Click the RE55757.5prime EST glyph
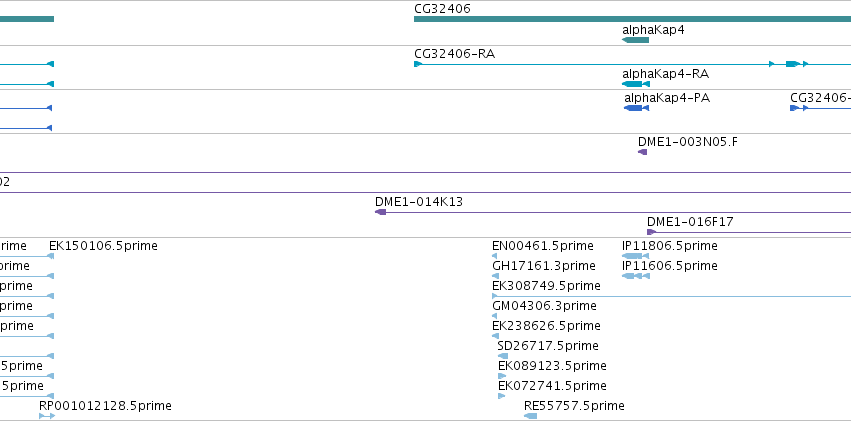Screen dimensions: 851x421 click(x=531, y=416)
